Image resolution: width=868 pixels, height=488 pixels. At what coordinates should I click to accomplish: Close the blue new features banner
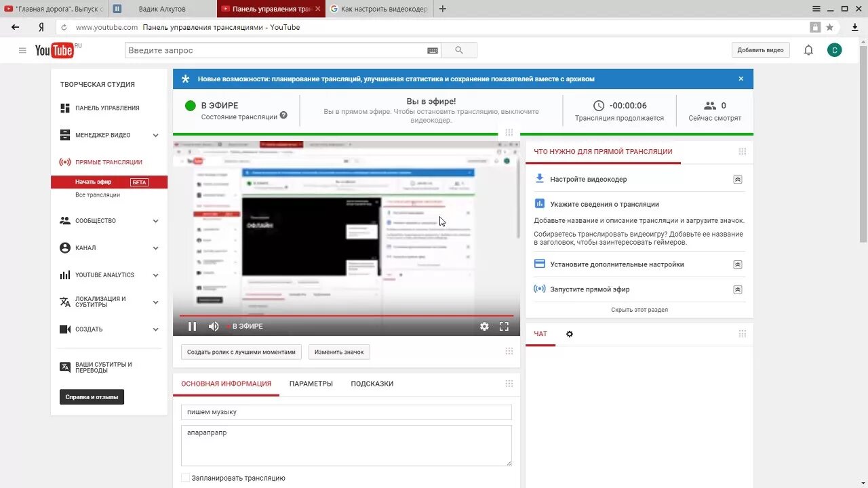[741, 79]
